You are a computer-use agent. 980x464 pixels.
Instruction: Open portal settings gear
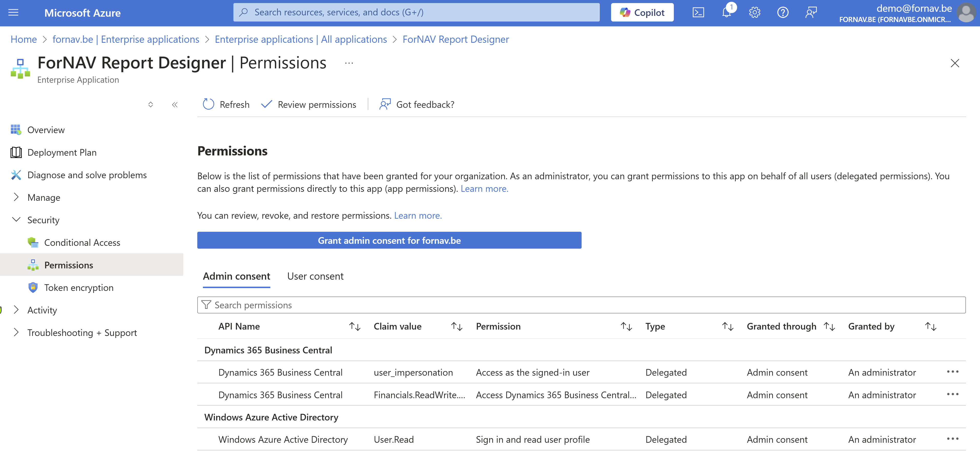tap(754, 13)
